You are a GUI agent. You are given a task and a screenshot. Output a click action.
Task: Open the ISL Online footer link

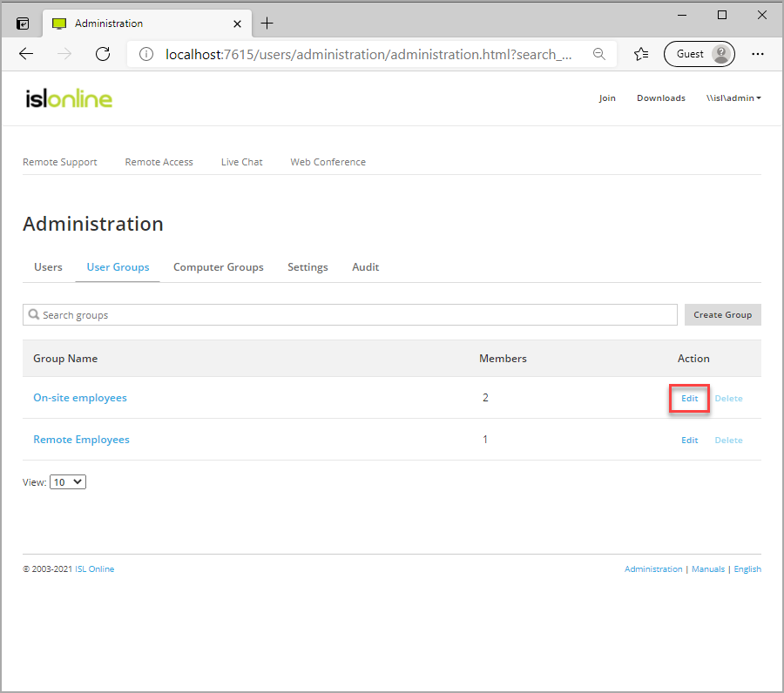point(94,569)
